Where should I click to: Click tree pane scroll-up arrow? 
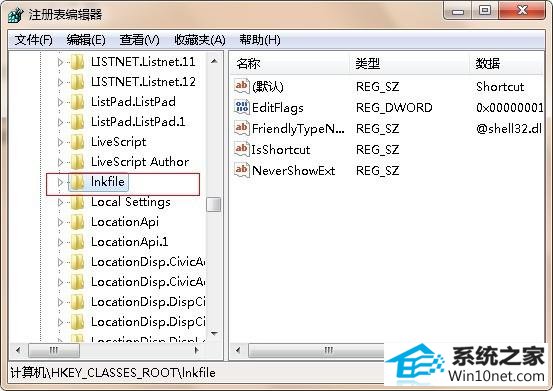click(214, 61)
